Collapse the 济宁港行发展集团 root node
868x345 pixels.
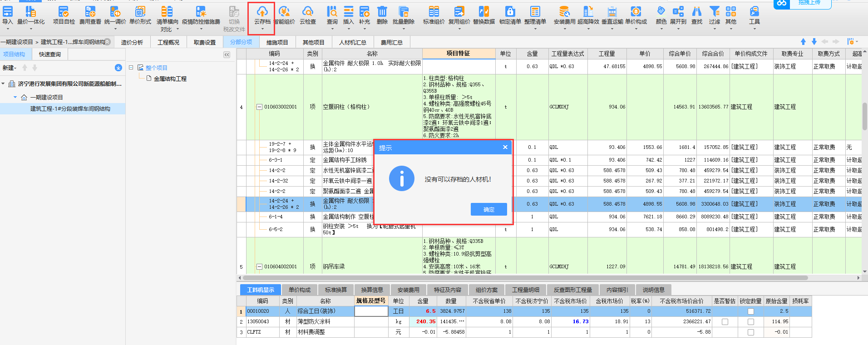(3, 84)
